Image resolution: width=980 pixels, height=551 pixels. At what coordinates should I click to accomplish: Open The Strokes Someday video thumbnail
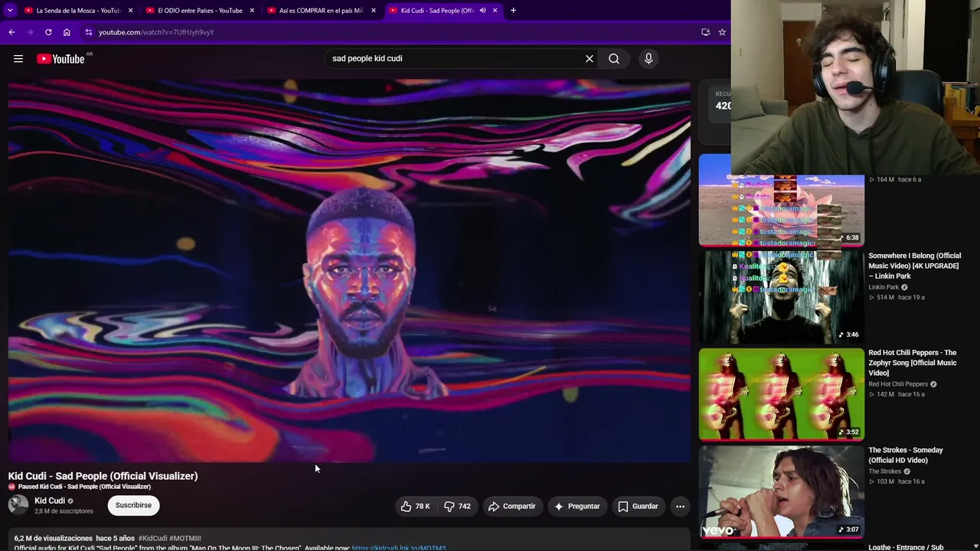[x=781, y=492]
